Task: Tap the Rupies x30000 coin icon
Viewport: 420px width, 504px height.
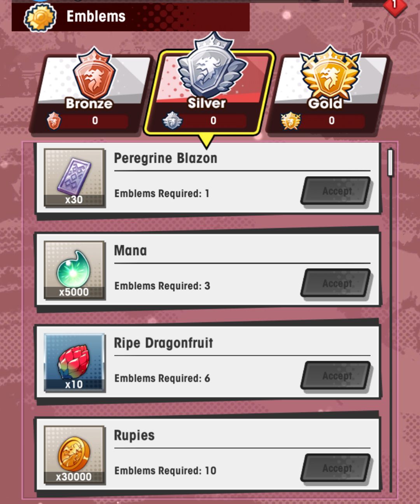Action: pyautogui.click(x=74, y=455)
